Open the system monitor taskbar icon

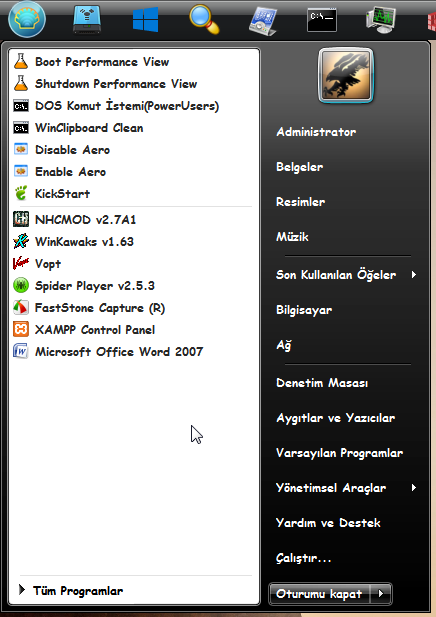coord(380,20)
